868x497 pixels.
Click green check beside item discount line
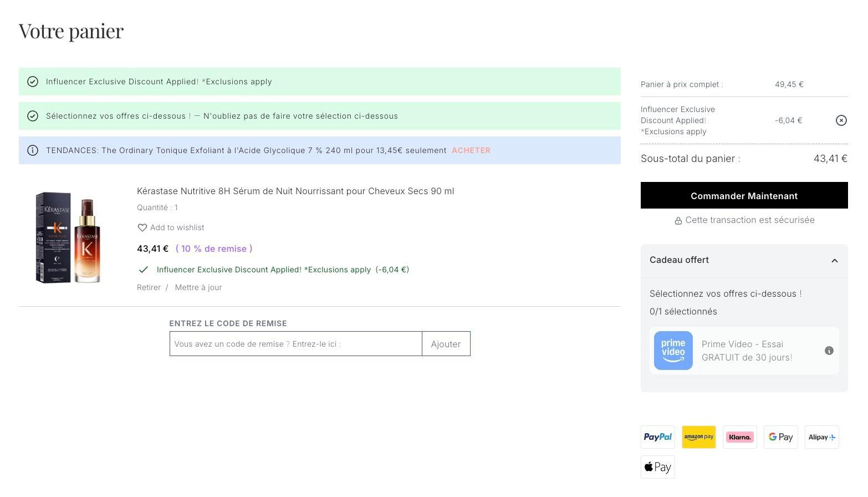pyautogui.click(x=144, y=270)
